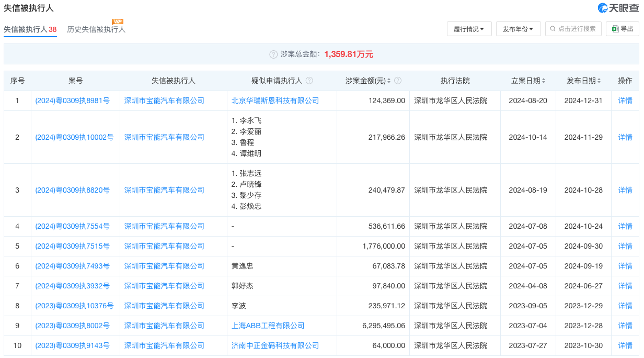Click amount cell 6,295,495.06
Image resolution: width=644 pixels, height=358 pixels.
point(384,326)
